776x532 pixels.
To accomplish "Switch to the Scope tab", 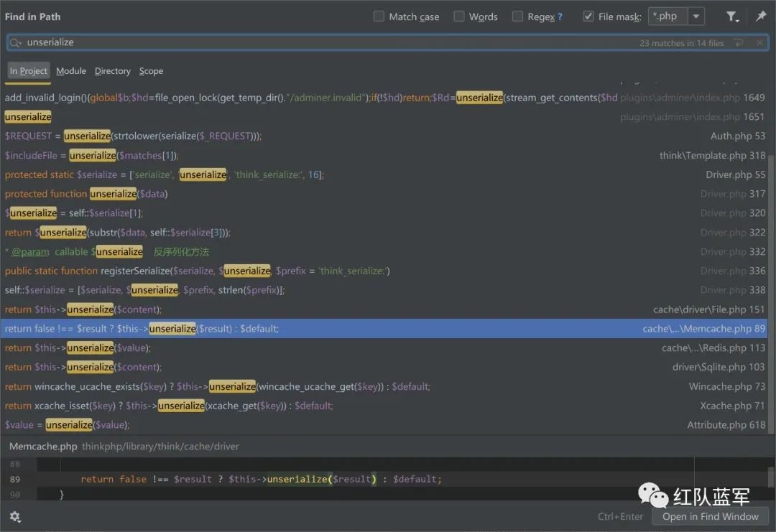I will 151,71.
